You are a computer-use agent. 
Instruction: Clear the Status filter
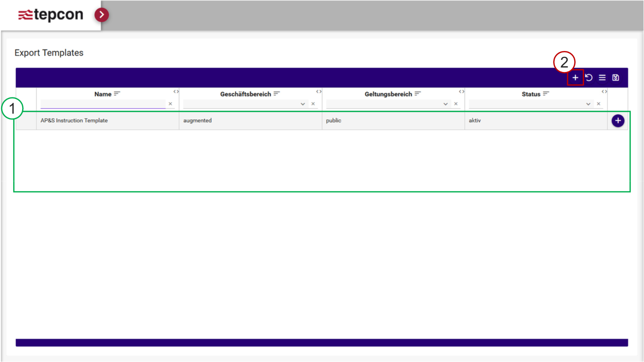point(599,104)
